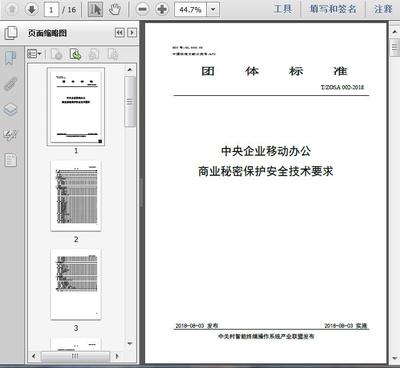Viewport: 400px width, 368px height.
Task: Click thumbnail panel horizontal scroll left arrow
Action: (33, 356)
